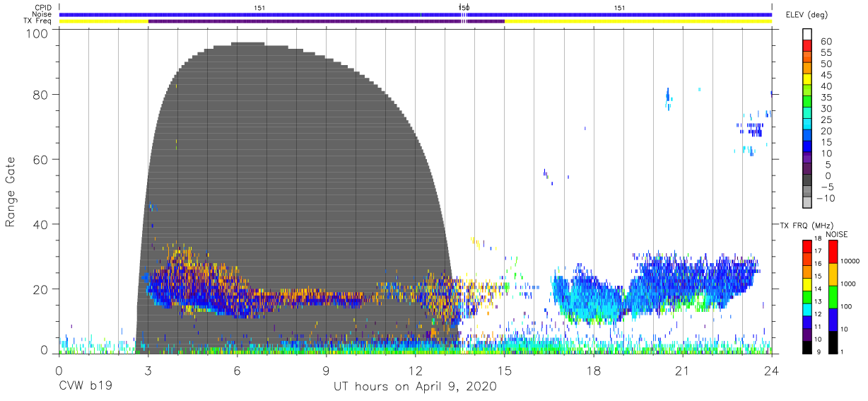Select the ELEV (deg) legend title
The height and width of the screenshot is (401, 868).
pos(807,15)
